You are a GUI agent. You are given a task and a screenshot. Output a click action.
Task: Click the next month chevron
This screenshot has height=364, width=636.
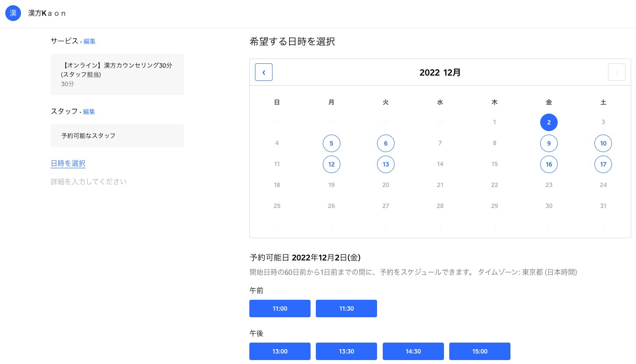point(617,72)
